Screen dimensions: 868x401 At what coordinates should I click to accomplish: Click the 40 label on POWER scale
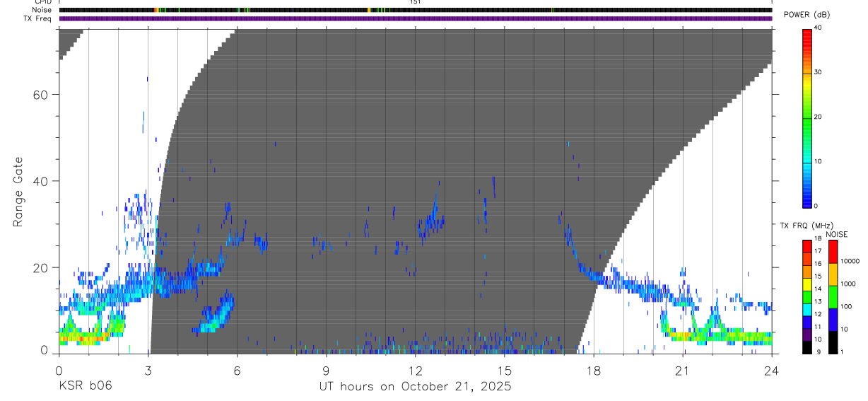818,28
